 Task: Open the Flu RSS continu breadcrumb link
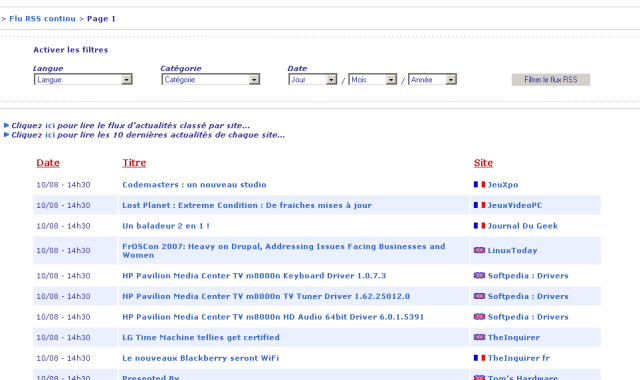pyautogui.click(x=42, y=19)
